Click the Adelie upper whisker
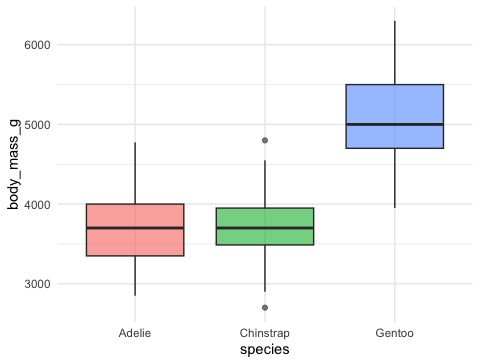This screenshot has height=364, width=480. click(135, 173)
